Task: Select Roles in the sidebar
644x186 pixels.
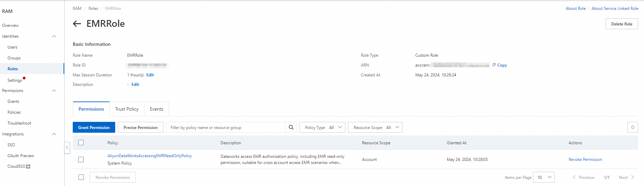Action: point(13,69)
